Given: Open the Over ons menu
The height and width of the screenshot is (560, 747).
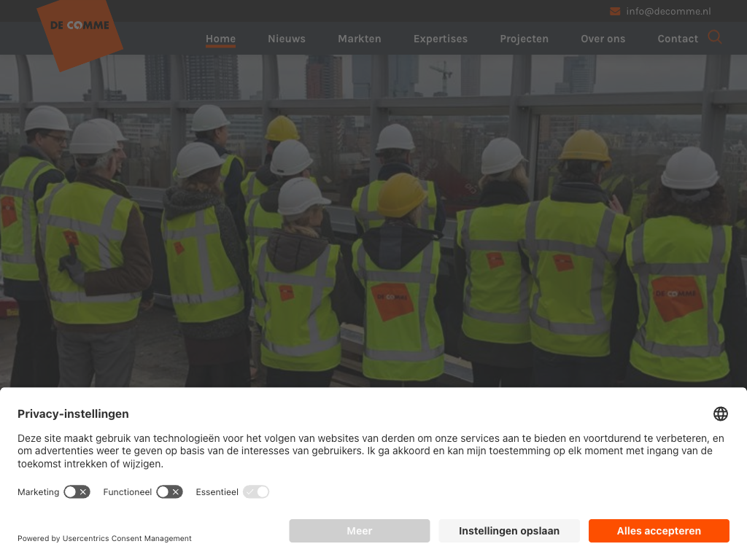Looking at the screenshot, I should coord(603,39).
